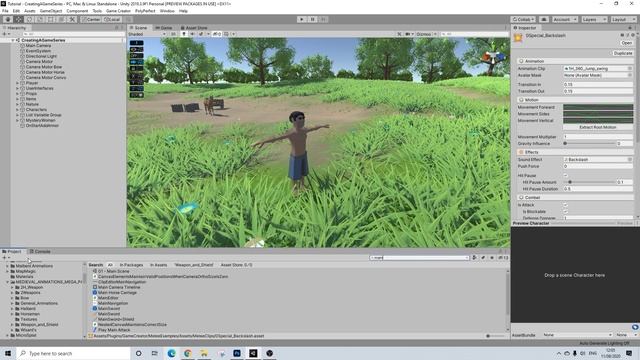Select In Packages search filter
The height and width of the screenshot is (360, 640).
tap(131, 265)
